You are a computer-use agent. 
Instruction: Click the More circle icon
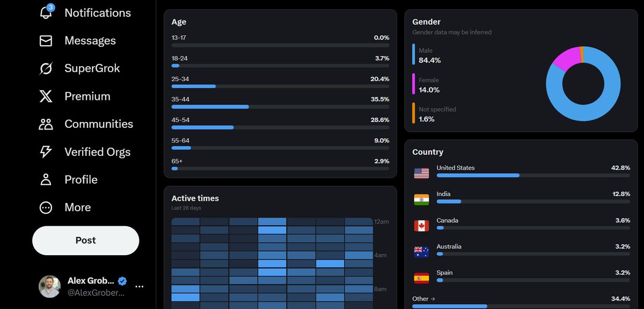46,207
